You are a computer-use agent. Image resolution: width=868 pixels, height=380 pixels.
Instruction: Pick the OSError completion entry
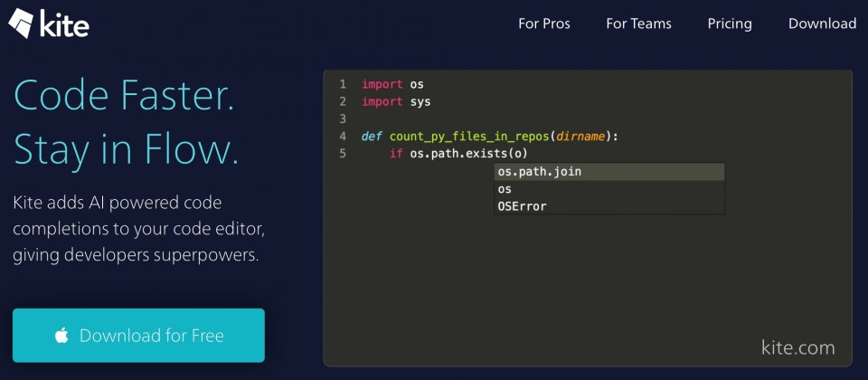[609, 206]
